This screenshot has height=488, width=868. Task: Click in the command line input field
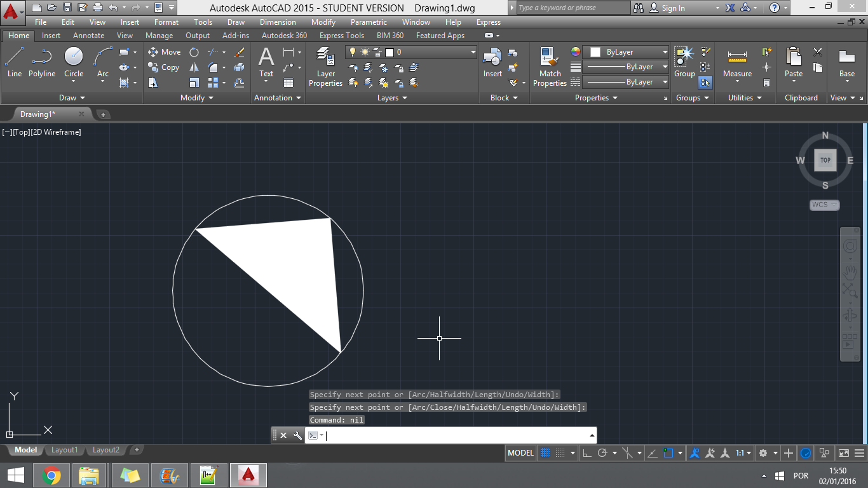tap(454, 435)
